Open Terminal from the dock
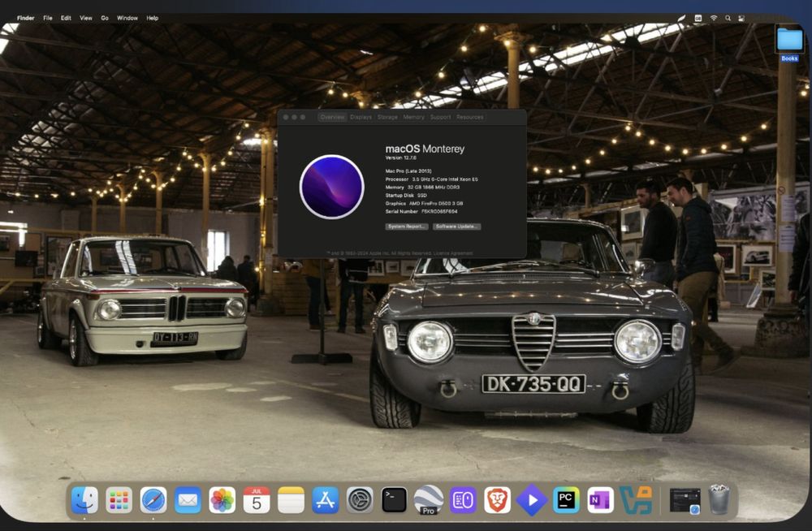The image size is (812, 531). coord(394,499)
